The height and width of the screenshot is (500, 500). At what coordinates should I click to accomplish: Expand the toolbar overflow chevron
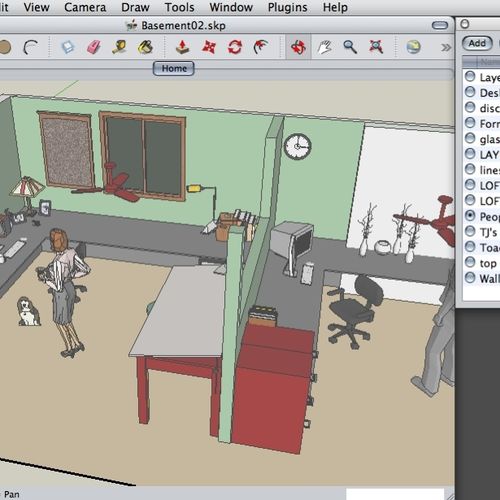pos(446,48)
